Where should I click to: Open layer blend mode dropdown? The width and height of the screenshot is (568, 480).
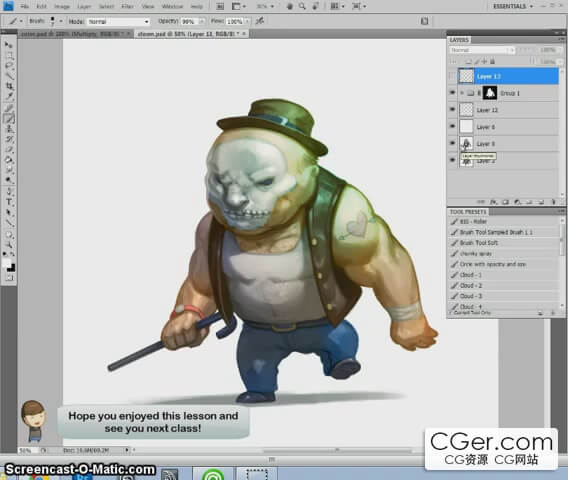(x=482, y=50)
